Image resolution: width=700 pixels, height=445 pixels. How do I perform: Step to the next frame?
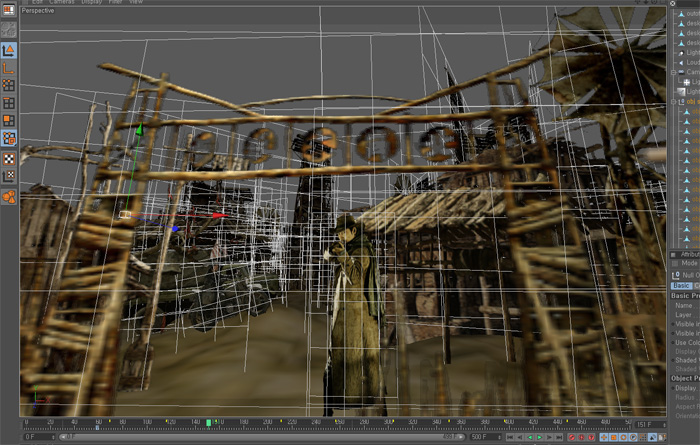[x=549, y=437]
